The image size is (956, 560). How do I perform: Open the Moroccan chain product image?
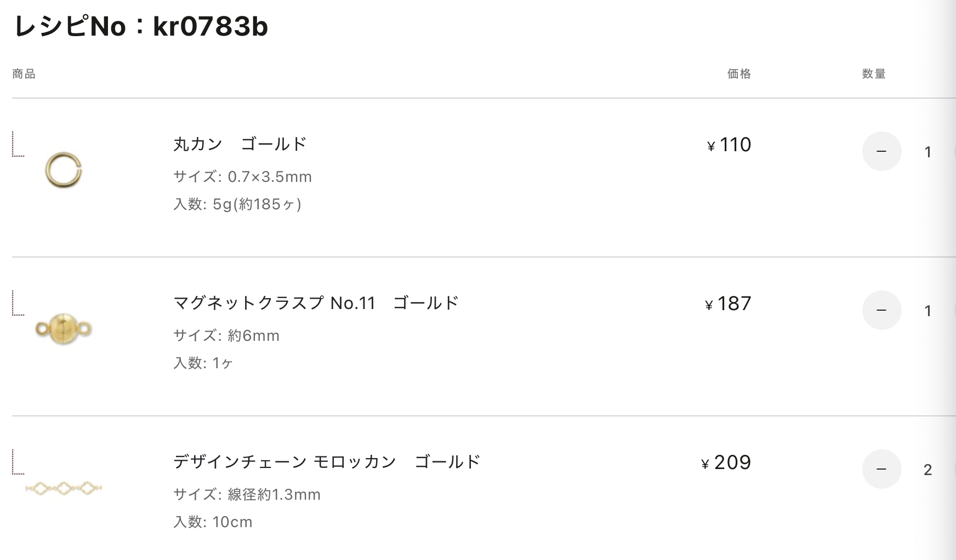pyautogui.click(x=64, y=488)
